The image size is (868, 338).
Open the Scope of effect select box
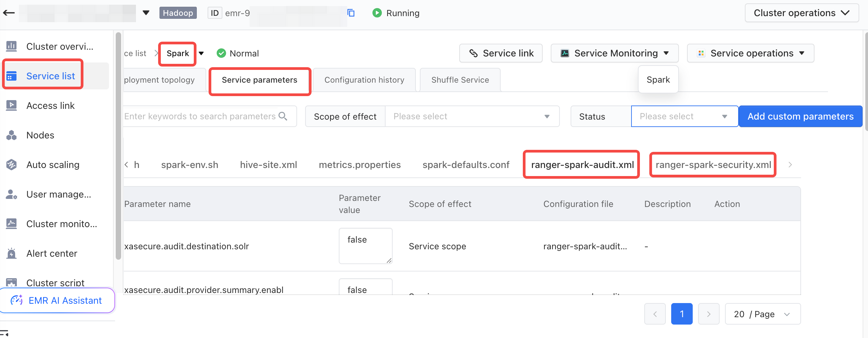click(x=472, y=116)
